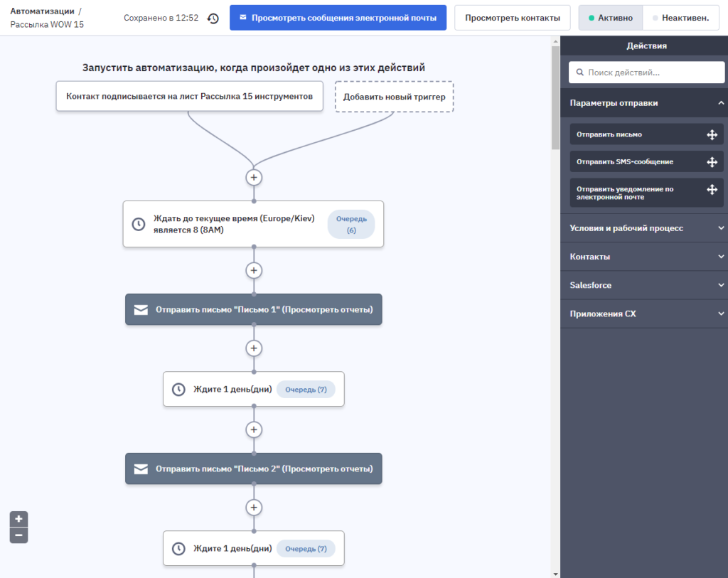Open the Автоматизации breadcrumb link

coord(42,11)
